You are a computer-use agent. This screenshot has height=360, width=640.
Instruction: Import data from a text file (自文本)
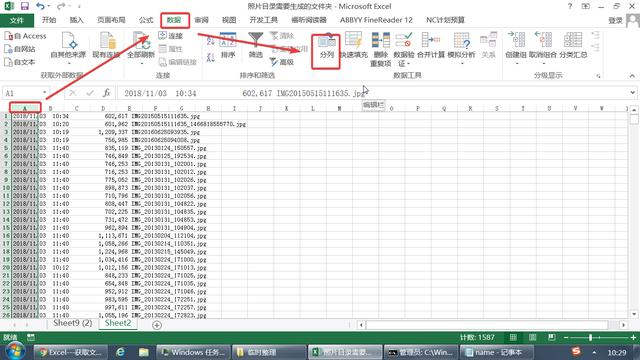pos(20,62)
